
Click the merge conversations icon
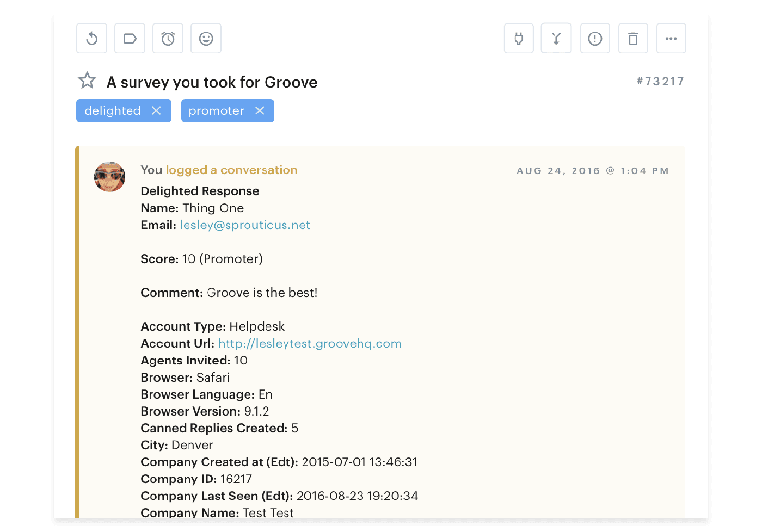tap(556, 39)
